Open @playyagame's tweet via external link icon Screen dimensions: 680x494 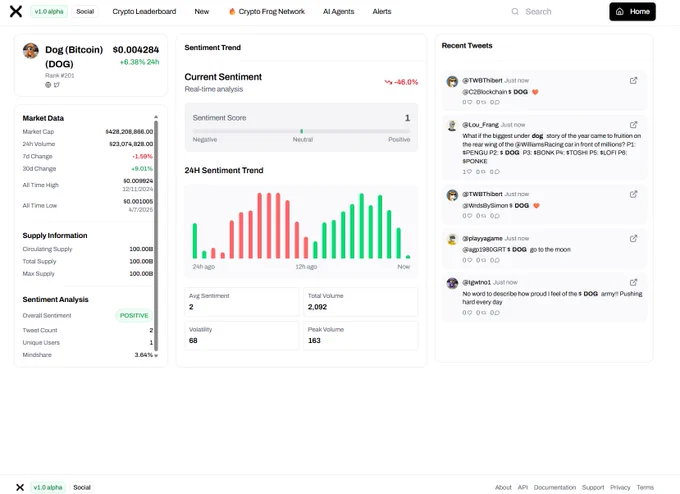click(633, 239)
